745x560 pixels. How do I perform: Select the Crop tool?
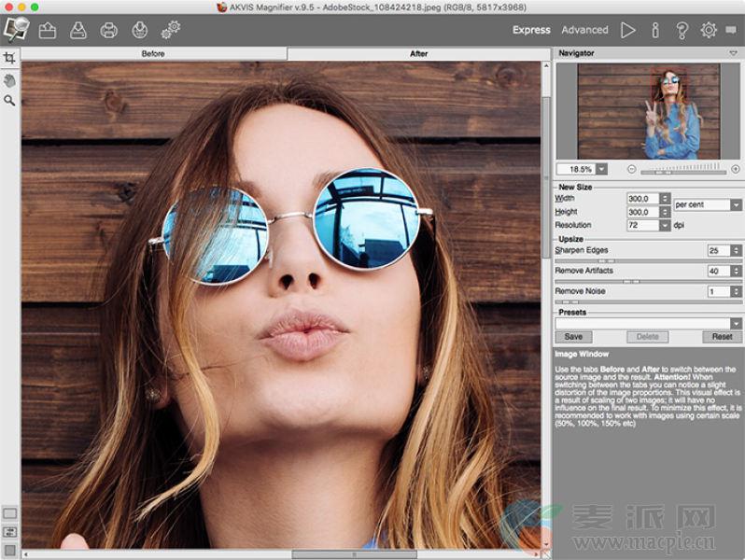[x=9, y=57]
